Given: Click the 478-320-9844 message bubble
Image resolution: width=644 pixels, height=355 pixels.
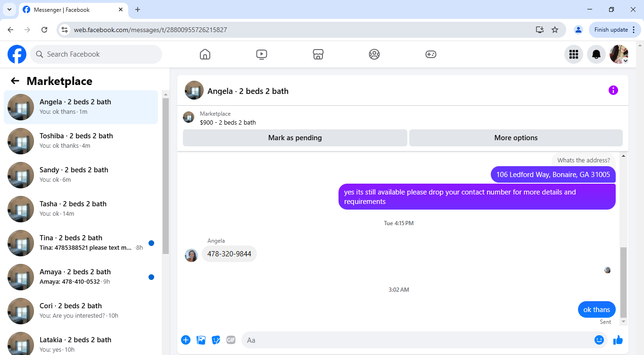Looking at the screenshot, I should (x=229, y=254).
